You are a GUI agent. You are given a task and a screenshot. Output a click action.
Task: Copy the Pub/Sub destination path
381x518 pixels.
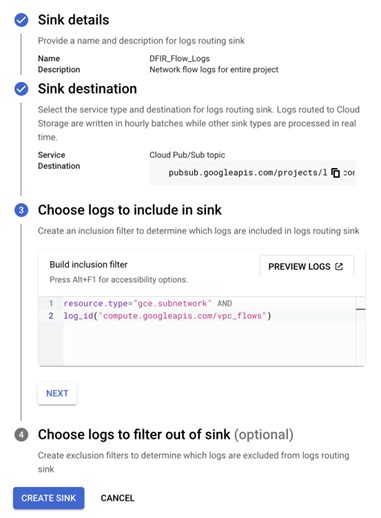[335, 173]
